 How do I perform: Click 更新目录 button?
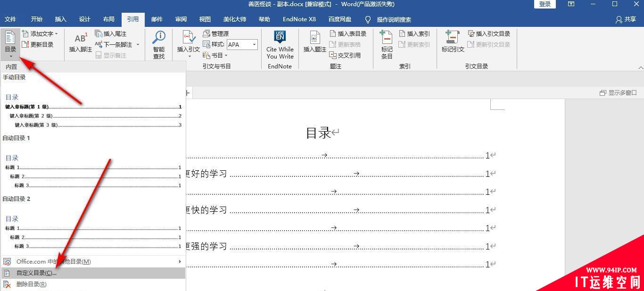tap(38, 44)
